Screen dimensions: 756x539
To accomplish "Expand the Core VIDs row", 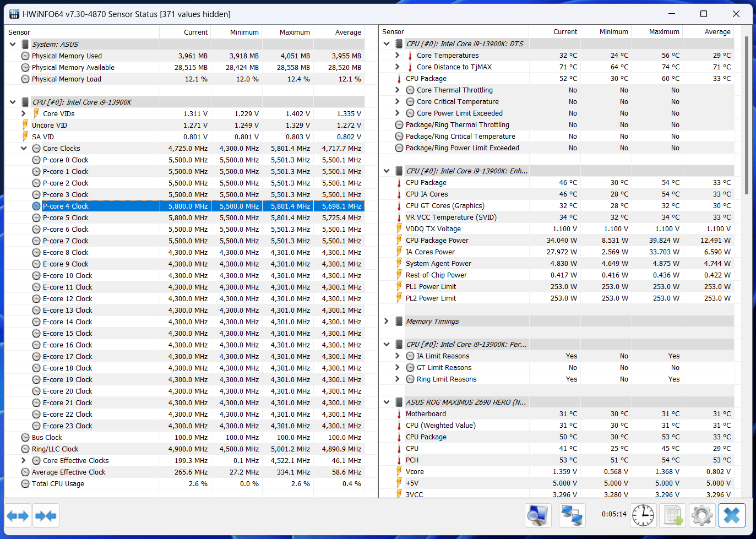I will coord(24,113).
